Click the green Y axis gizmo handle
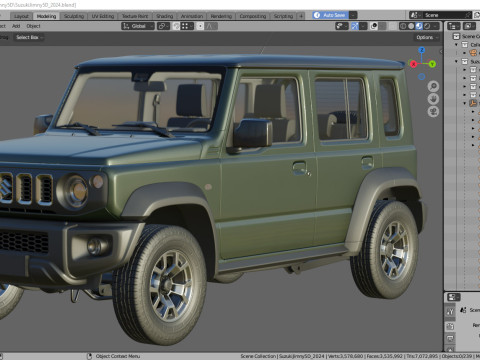Viewport: 480px width, 360px height. [x=432, y=64]
